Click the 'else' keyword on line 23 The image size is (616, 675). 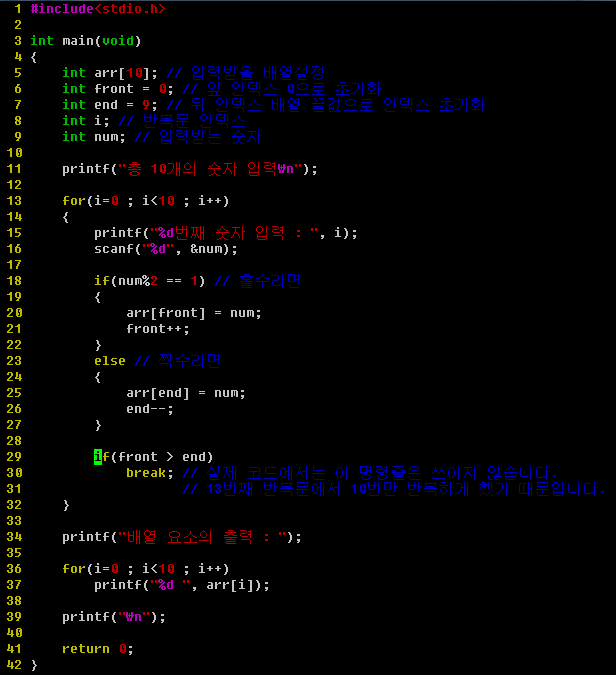click(110, 361)
